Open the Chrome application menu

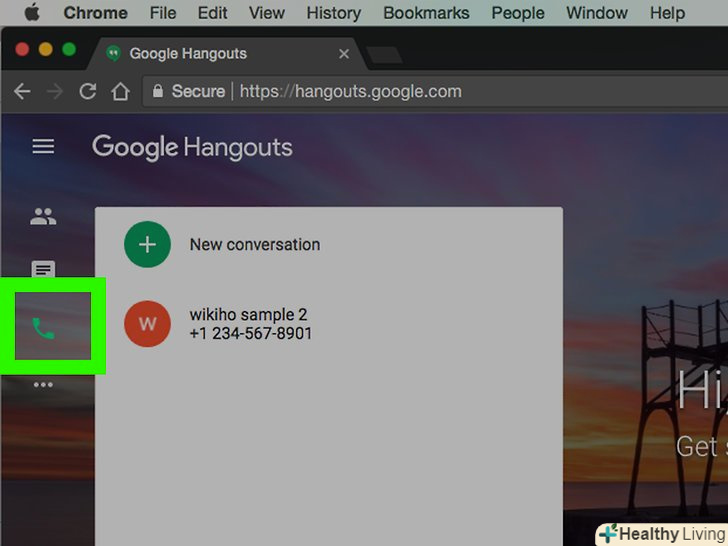click(x=96, y=13)
